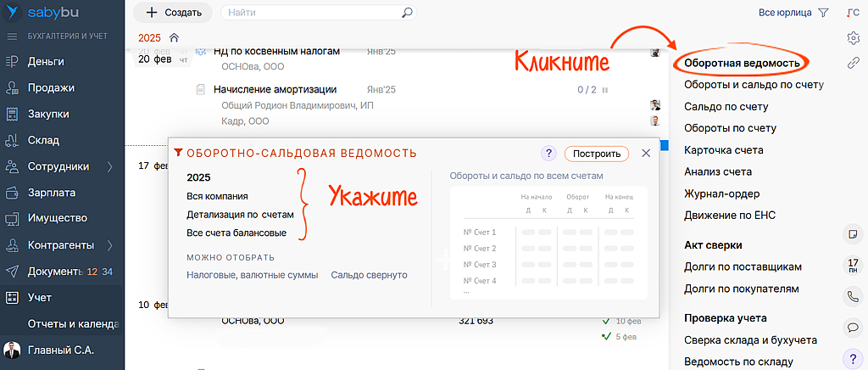The width and height of the screenshot is (868, 370).
Task: Open the phone calls icon
Action: (853, 297)
